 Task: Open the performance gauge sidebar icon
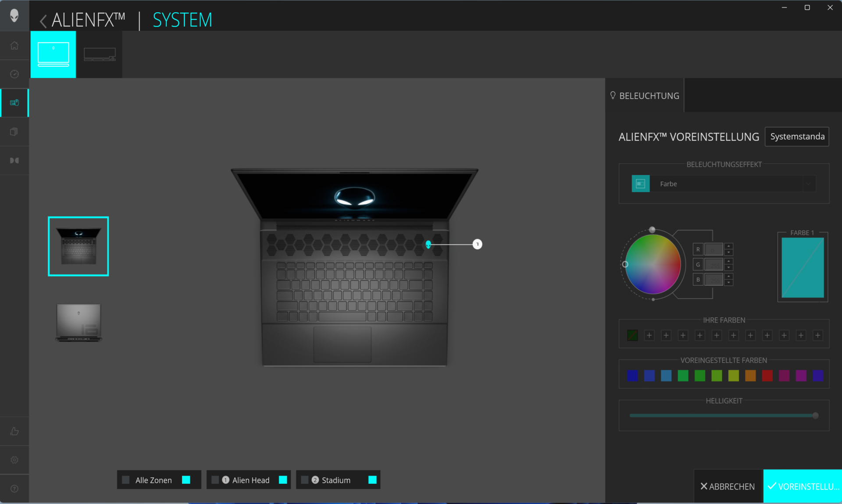14,74
